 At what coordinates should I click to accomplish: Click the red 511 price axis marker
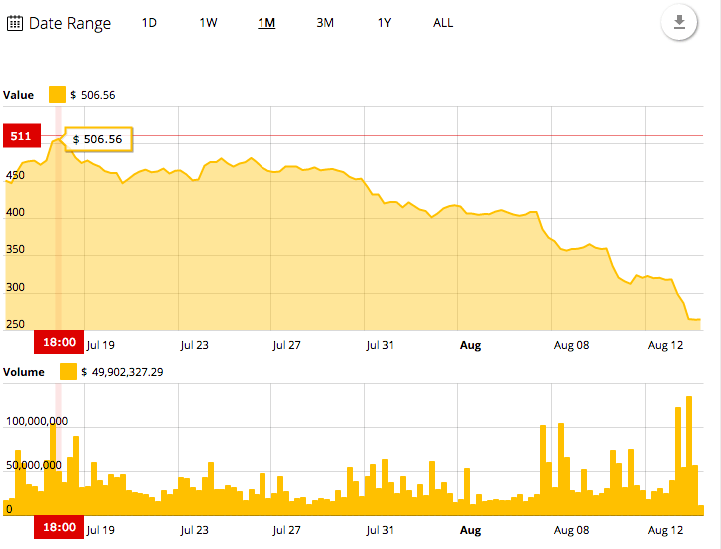point(22,135)
